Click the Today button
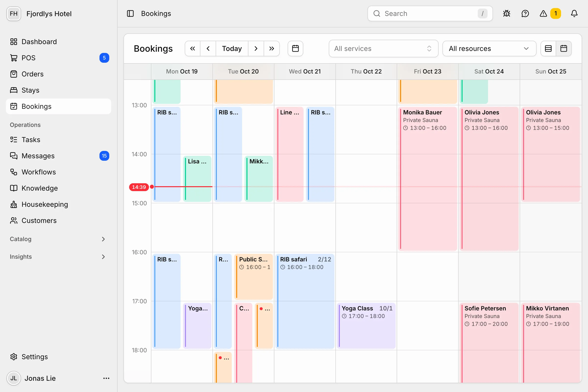The height and width of the screenshot is (392, 588). coord(232,49)
